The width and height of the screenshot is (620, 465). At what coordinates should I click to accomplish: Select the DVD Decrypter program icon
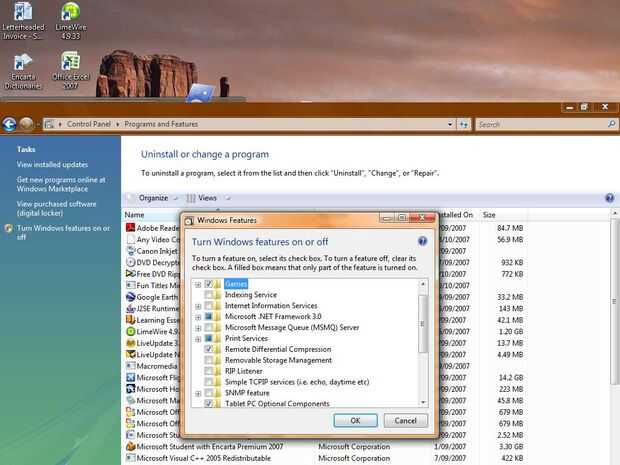tap(130, 262)
